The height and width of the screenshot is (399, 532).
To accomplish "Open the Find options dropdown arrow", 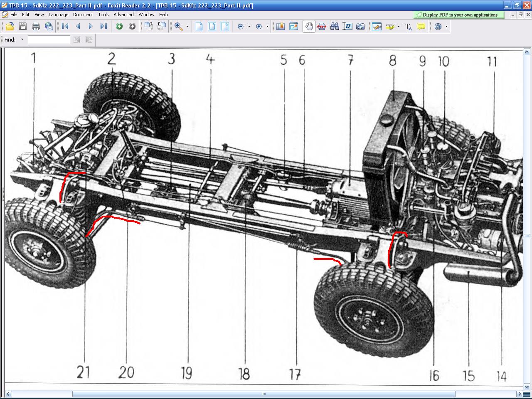I will 22,40.
